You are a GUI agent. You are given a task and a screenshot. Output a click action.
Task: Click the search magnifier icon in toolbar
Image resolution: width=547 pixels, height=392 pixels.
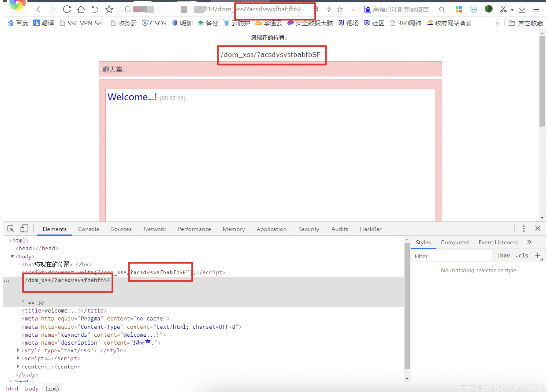click(442, 10)
